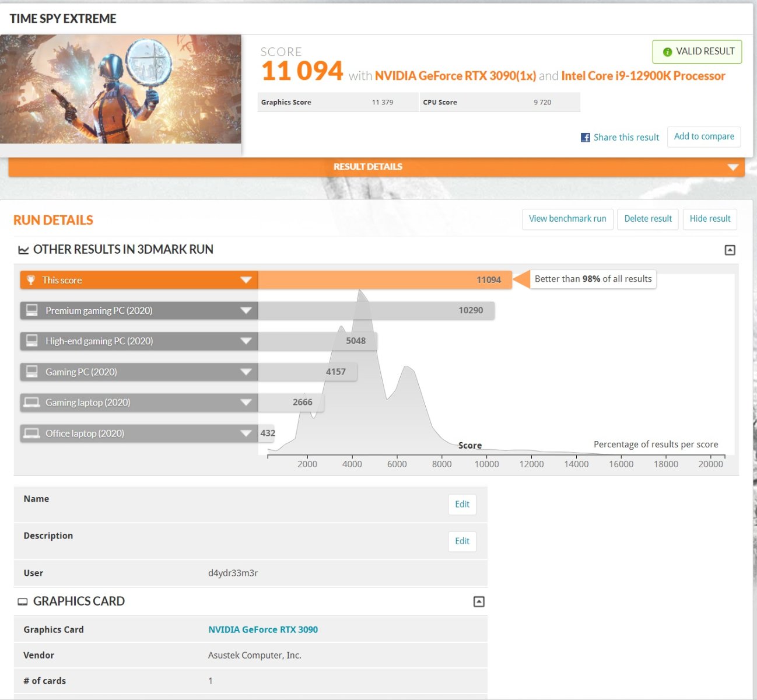
Task: Open the Intel Core i9-12900K Processor link
Action: tap(643, 76)
